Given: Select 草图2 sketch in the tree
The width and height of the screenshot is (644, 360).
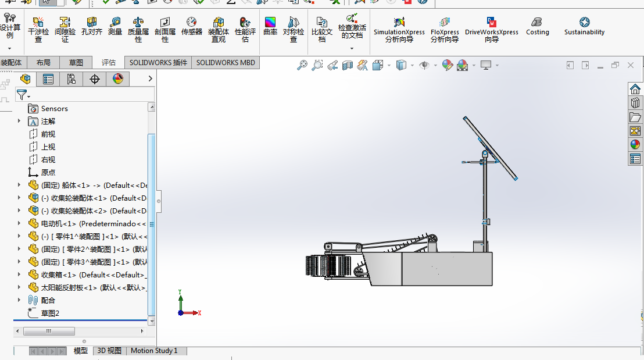Looking at the screenshot, I should (44, 313).
